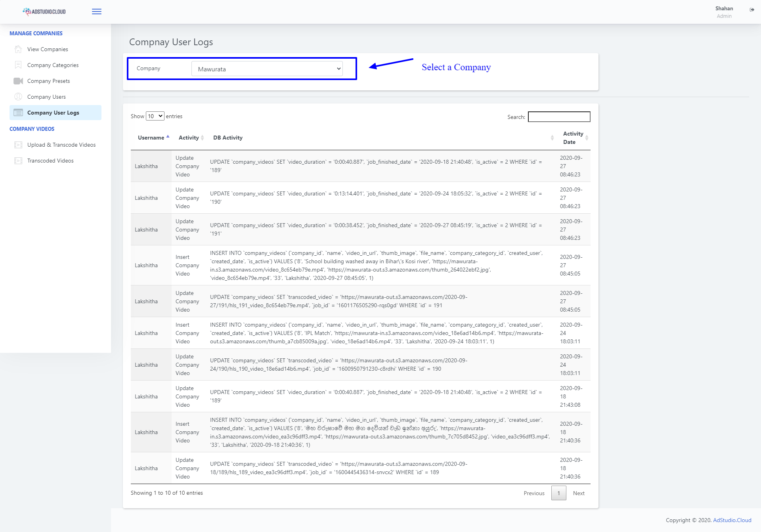Click the View Companies home icon
Viewport: 761px width, 532px height.
[x=18, y=49]
